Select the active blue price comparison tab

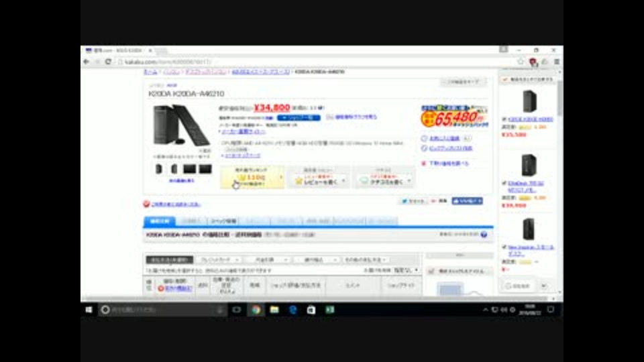point(160,221)
